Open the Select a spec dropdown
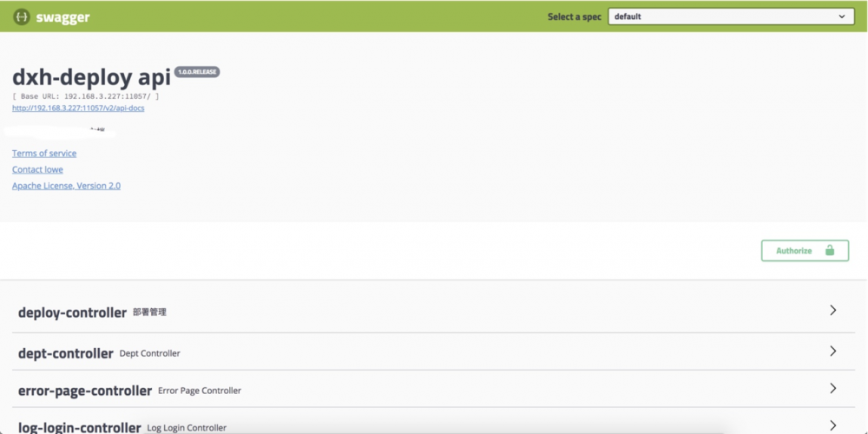 (x=731, y=16)
